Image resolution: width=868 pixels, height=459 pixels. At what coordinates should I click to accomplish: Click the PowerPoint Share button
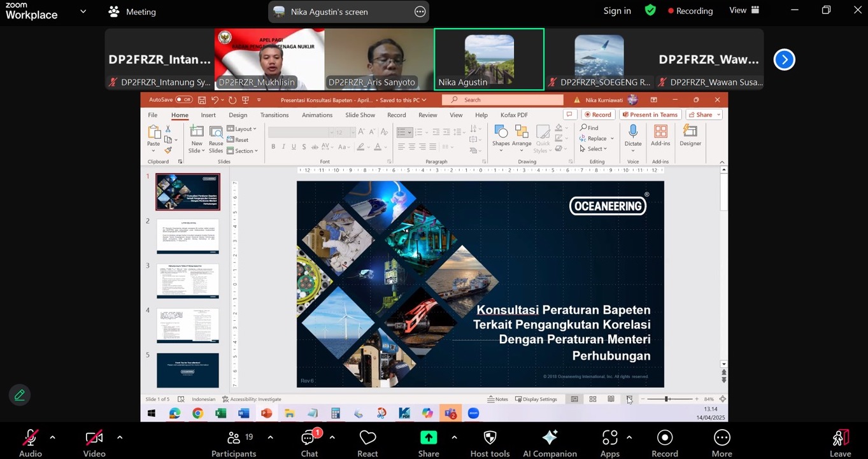click(704, 115)
